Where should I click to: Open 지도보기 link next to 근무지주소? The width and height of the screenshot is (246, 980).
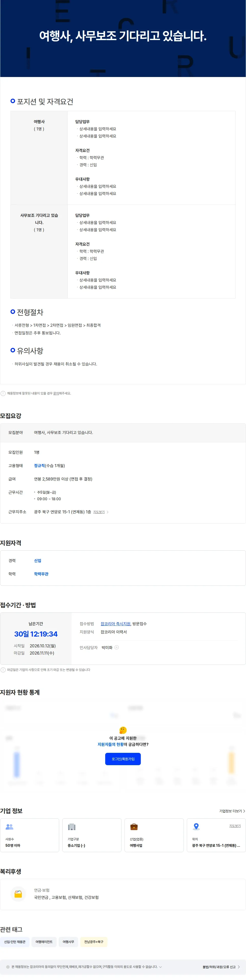(x=99, y=512)
